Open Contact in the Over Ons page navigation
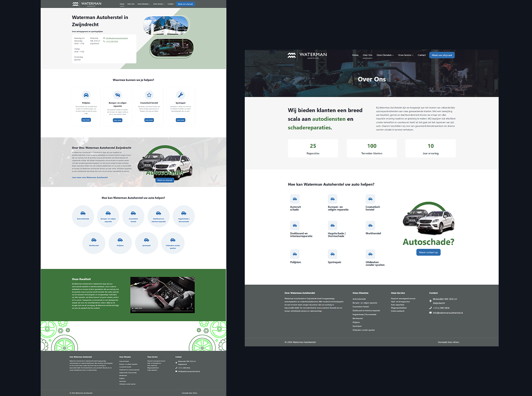 pos(422,55)
